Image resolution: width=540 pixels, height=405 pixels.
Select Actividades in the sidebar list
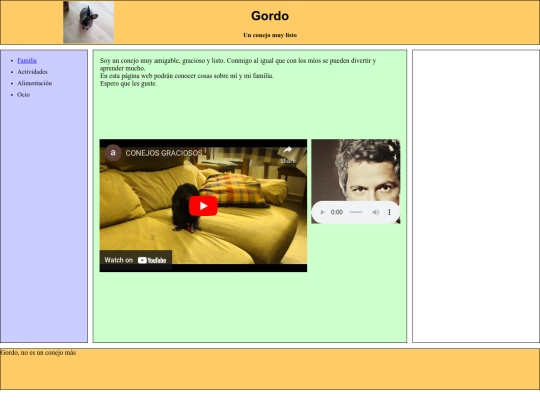coord(32,72)
